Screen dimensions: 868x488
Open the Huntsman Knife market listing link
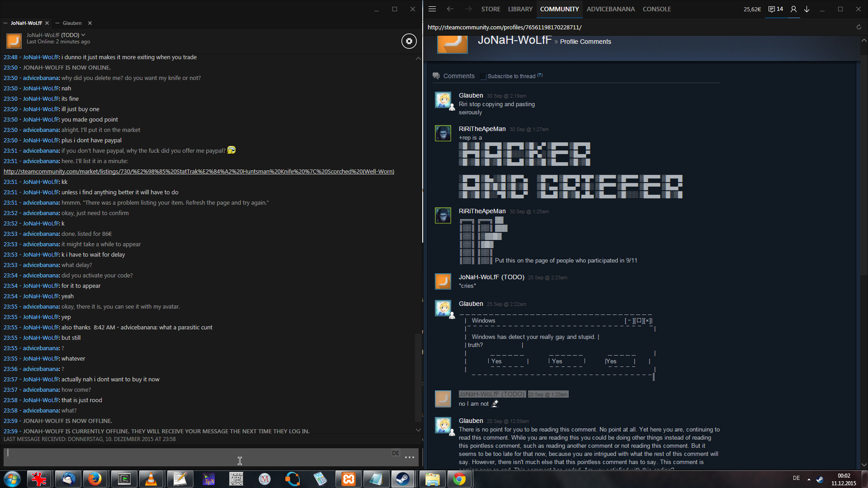[x=199, y=172]
